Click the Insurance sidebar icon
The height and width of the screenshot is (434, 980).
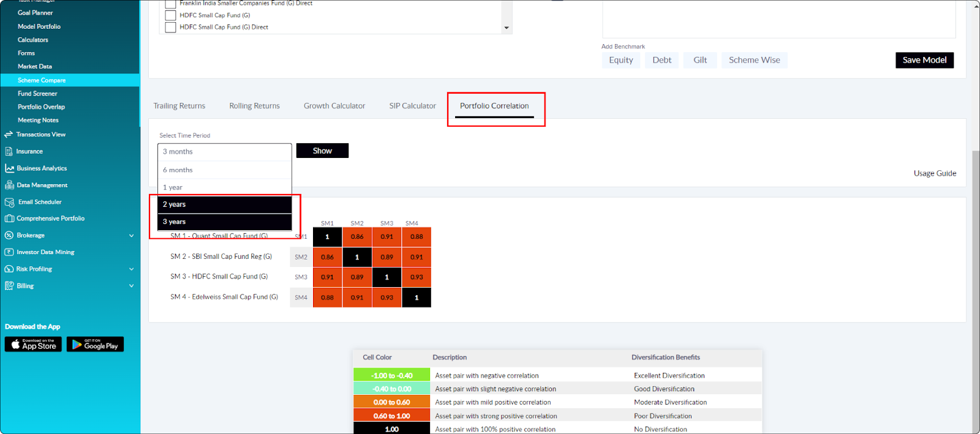[9, 151]
